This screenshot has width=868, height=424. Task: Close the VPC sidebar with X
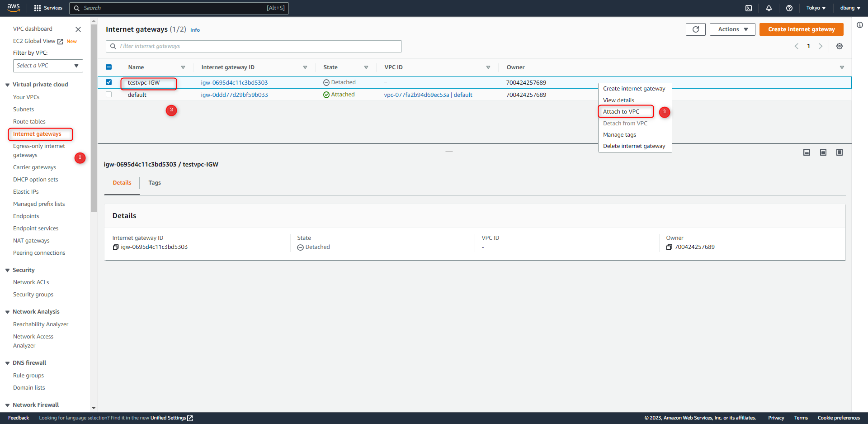78,29
